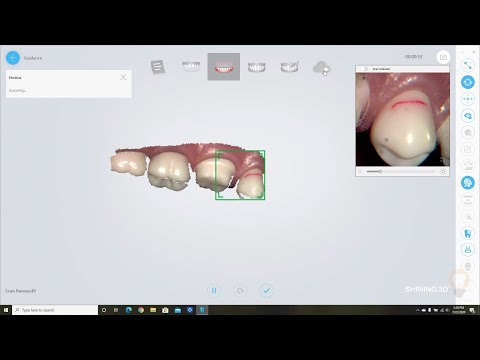Open the jaw step with the small mark
This screenshot has height=360, width=480.
290,67
